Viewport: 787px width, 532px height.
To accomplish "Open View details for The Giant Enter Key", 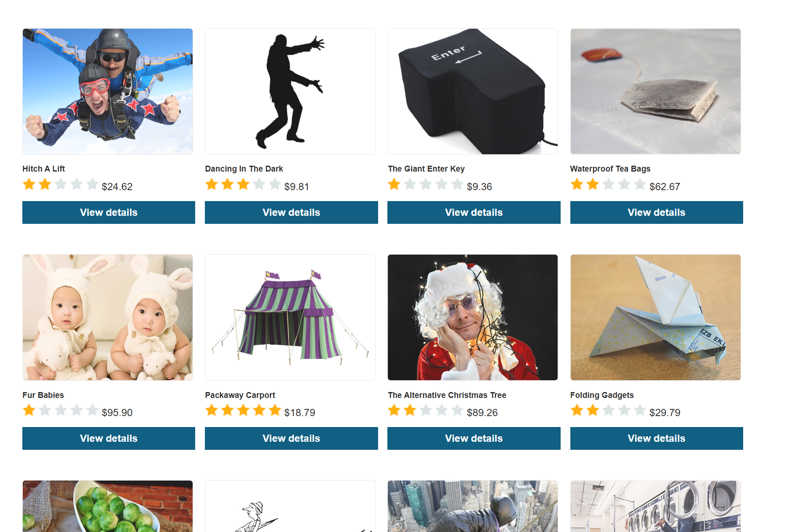I will click(x=474, y=212).
